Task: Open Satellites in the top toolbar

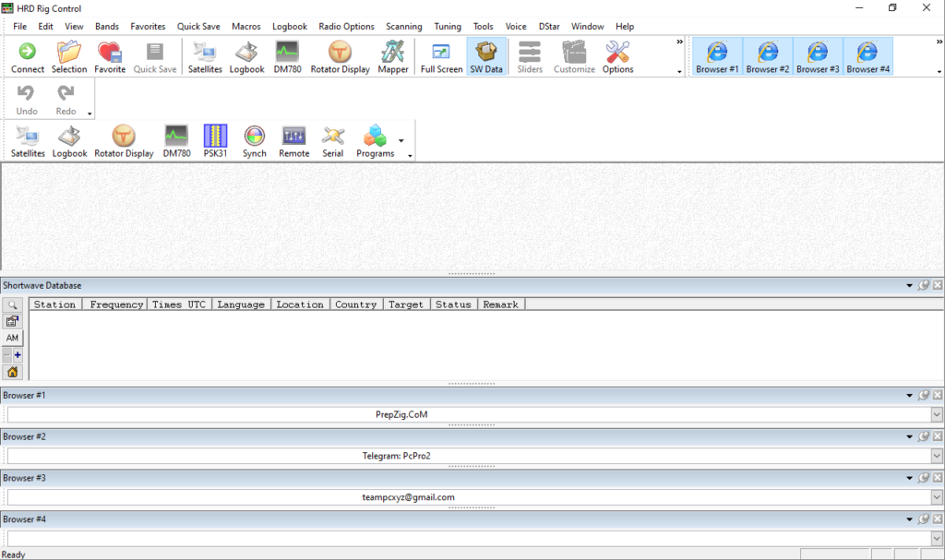Action: click(205, 57)
